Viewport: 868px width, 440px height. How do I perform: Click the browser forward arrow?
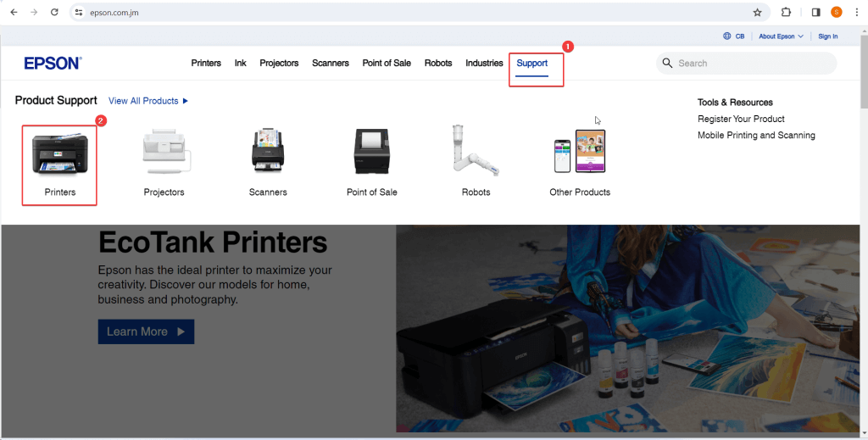click(34, 12)
